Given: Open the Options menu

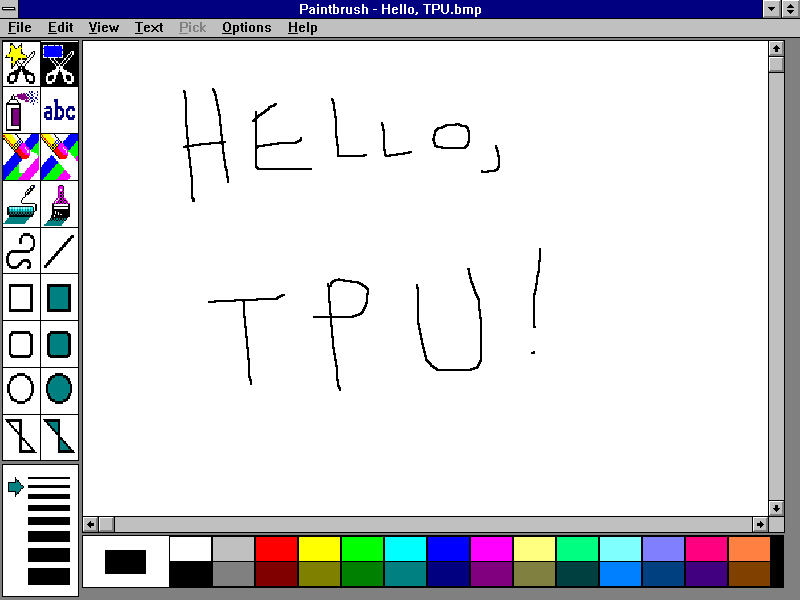Looking at the screenshot, I should point(246,27).
